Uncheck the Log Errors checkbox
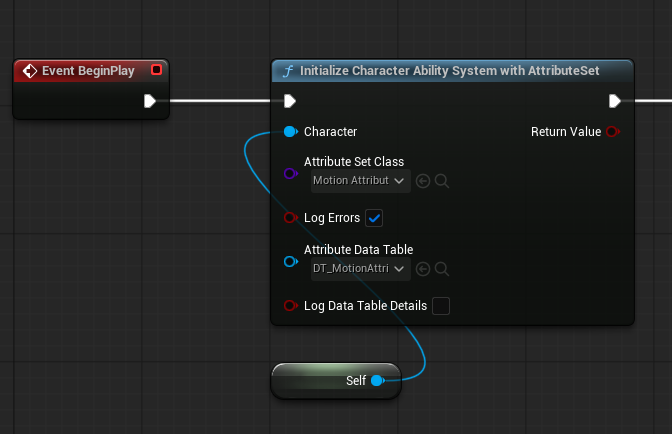 (x=375, y=218)
